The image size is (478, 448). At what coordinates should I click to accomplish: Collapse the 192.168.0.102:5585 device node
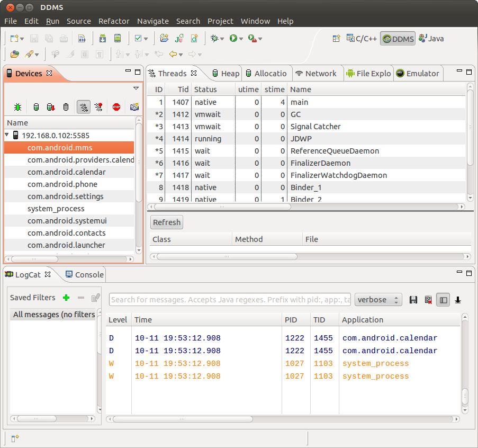pyautogui.click(x=7, y=135)
